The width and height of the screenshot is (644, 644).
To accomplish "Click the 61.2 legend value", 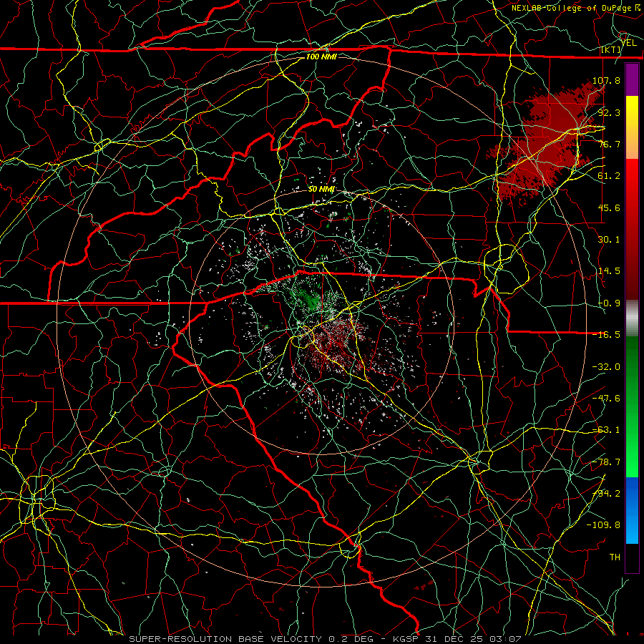I will coord(609,176).
